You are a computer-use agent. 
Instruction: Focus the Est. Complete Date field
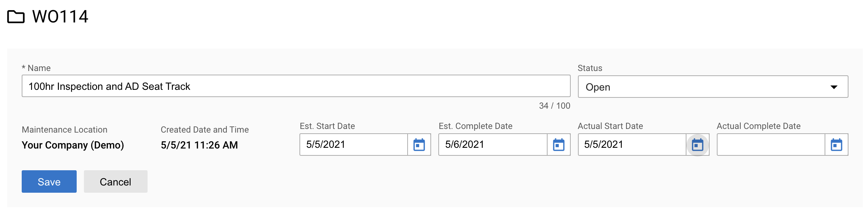click(x=493, y=145)
